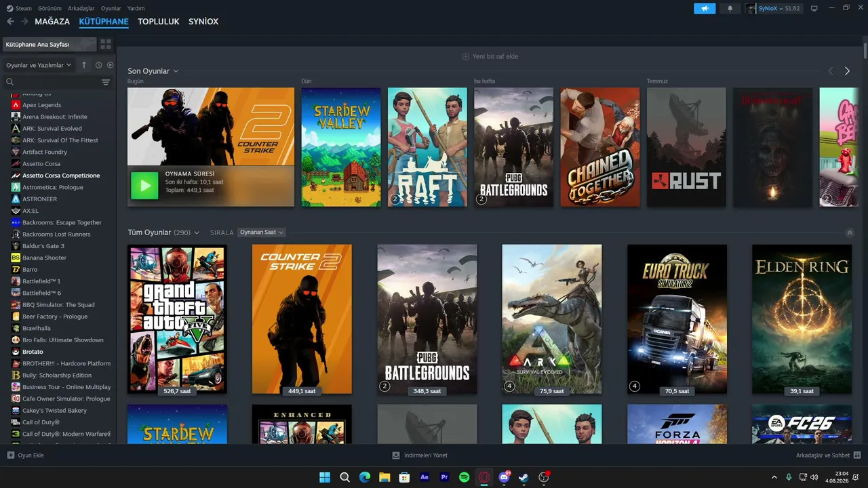Click the ASTRONEER icon in the game list

click(x=16, y=199)
